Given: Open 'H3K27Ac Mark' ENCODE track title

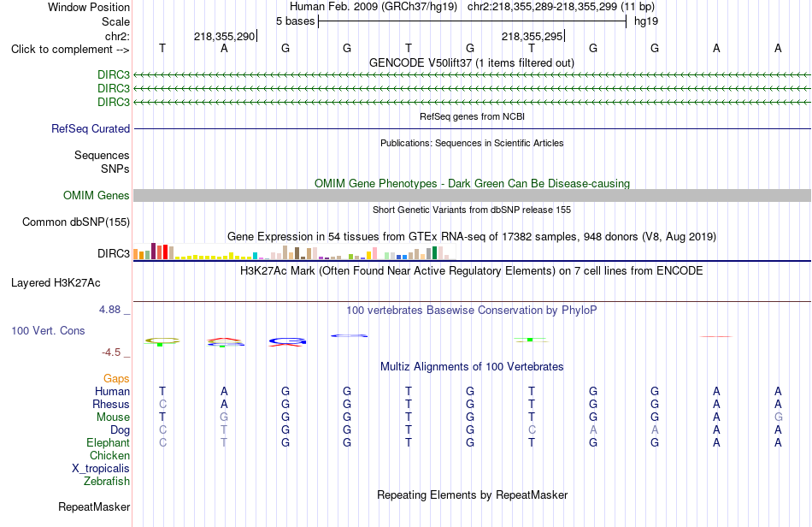Looking at the screenshot, I should tap(471, 271).
